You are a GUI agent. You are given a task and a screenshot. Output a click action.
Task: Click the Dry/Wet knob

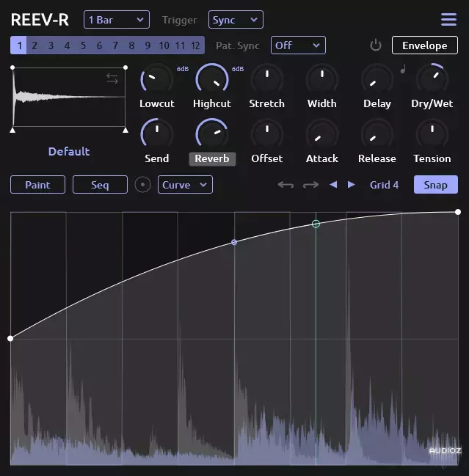(x=432, y=79)
